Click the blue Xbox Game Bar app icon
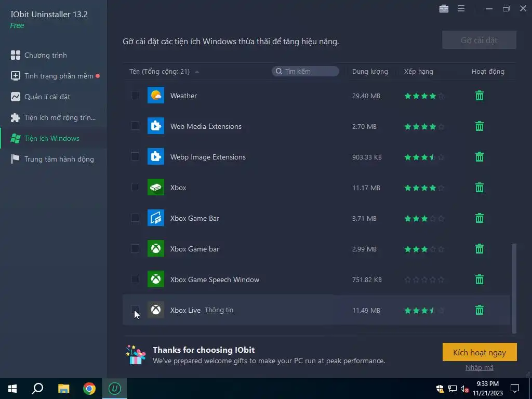 click(156, 218)
